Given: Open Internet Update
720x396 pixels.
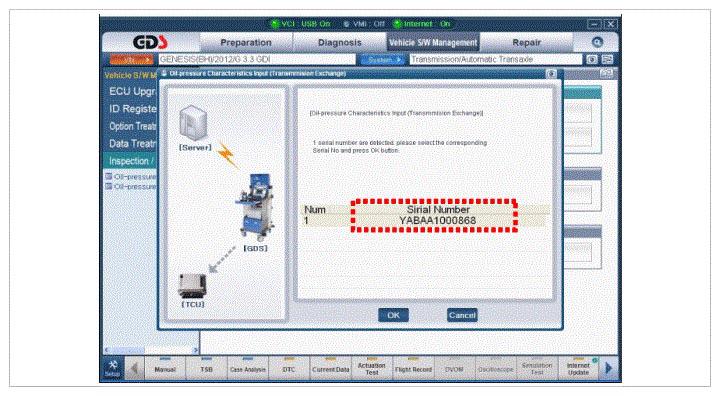Looking at the screenshot, I should point(578,368).
